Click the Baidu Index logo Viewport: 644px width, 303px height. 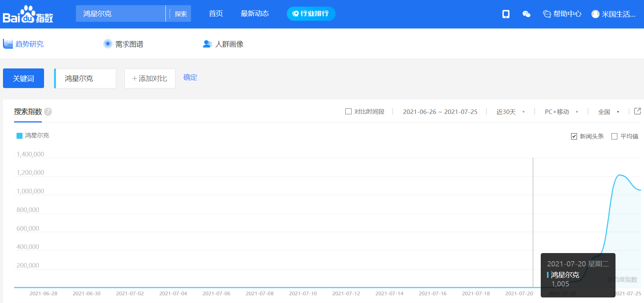point(28,14)
